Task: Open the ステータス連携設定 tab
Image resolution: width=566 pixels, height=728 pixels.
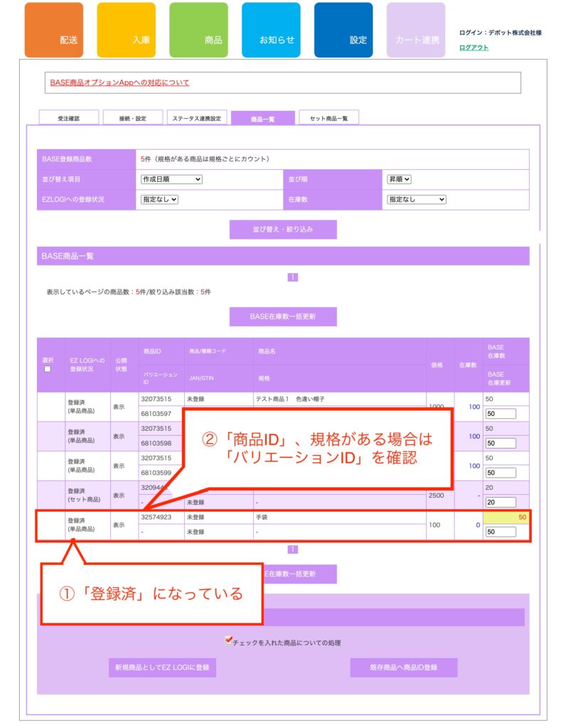Action: [x=197, y=118]
